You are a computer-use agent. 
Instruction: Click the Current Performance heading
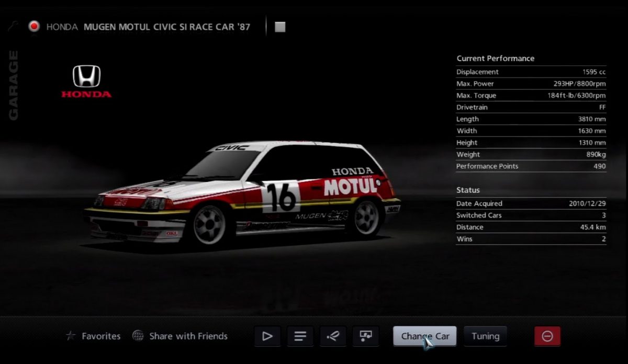495,59
